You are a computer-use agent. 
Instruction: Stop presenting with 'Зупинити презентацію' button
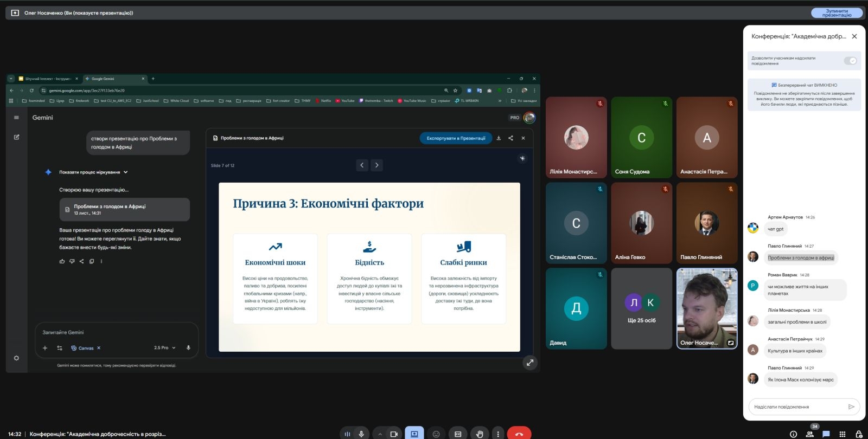837,13
